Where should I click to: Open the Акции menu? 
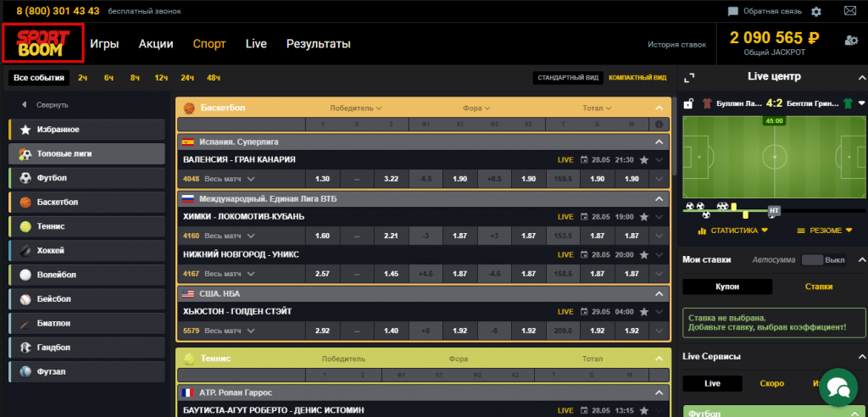click(x=156, y=44)
